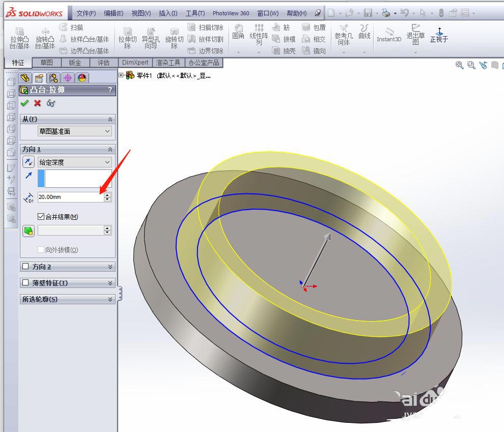
Task: Select Lofted Boss/Base (放样凸台/基体)
Action: click(85, 39)
